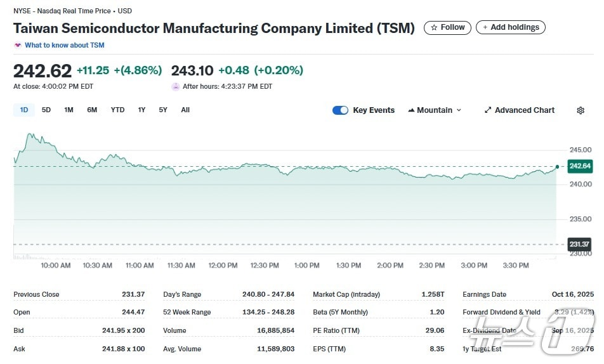Click the 242.64 current price marker on chart
This screenshot has height=364, width=604.
coord(580,166)
